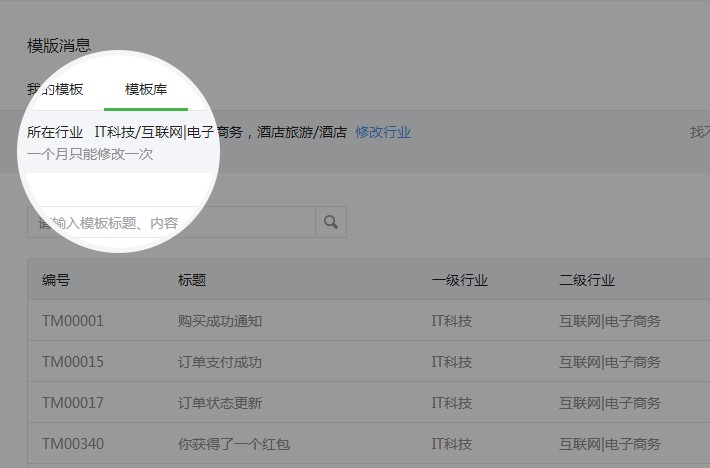The width and height of the screenshot is (710, 468).
Task: Focus the template title search field
Action: [x=170, y=222]
